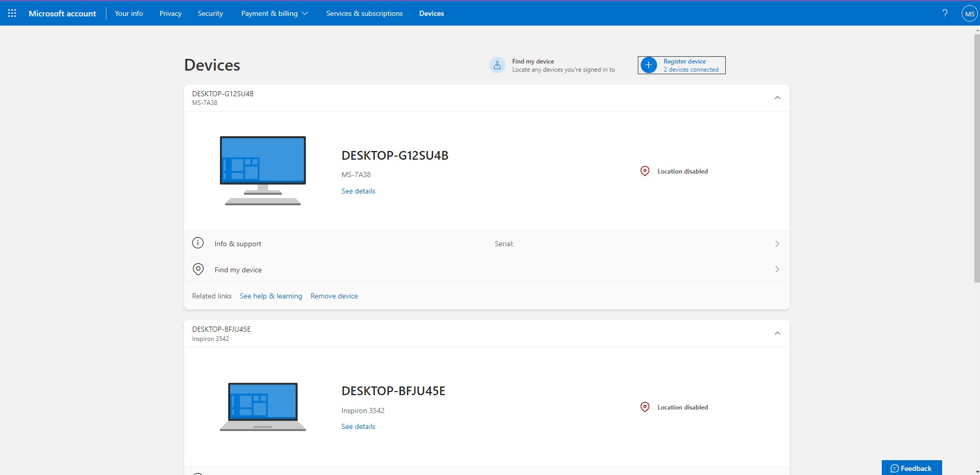Switch to the Security tab
This screenshot has height=475, width=980.
210,13
